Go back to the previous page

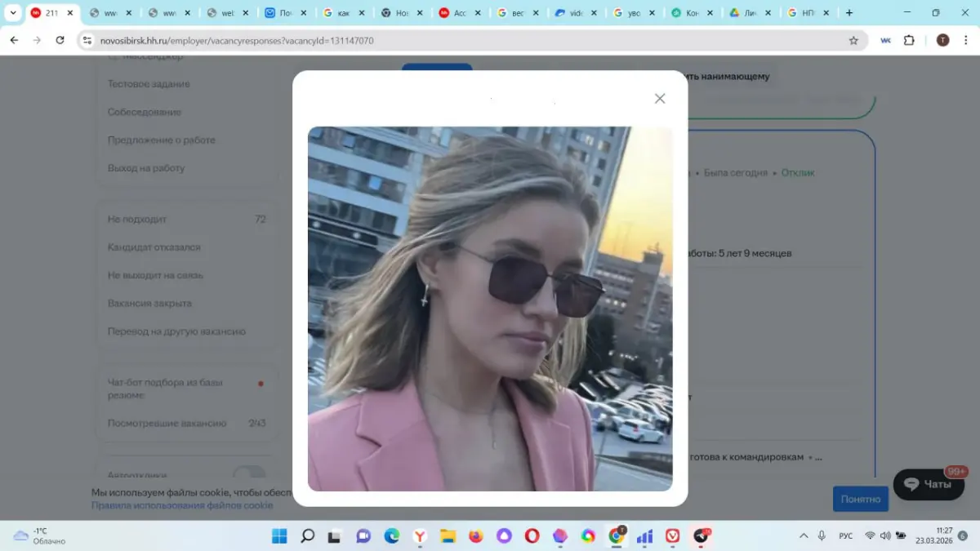click(14, 40)
